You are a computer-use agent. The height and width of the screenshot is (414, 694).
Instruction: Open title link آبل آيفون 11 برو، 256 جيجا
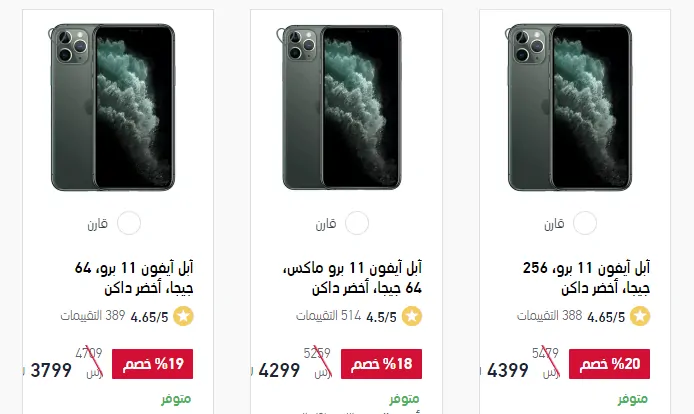pyautogui.click(x=586, y=278)
